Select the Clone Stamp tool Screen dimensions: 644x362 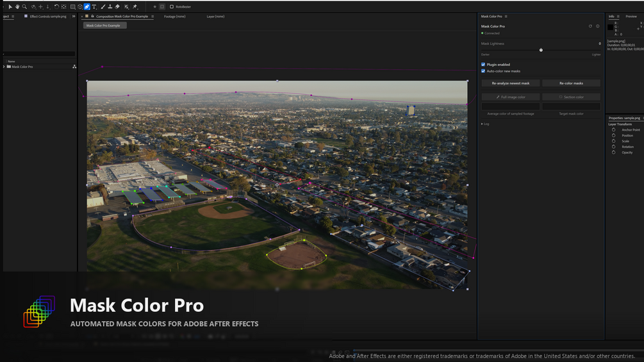pos(110,6)
